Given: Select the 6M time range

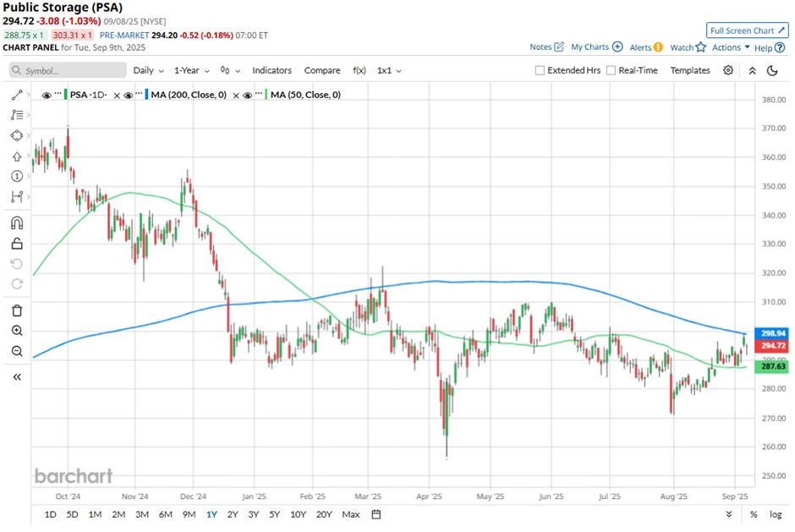Looking at the screenshot, I should [x=165, y=514].
